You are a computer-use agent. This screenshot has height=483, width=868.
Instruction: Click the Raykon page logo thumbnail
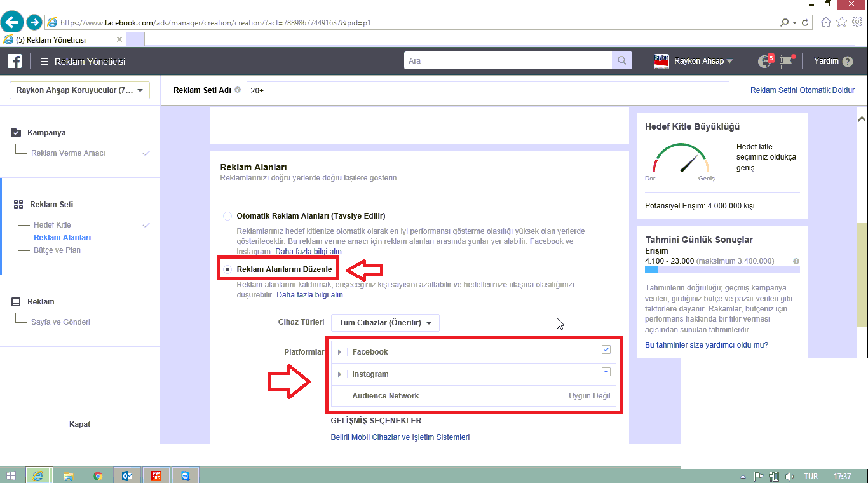[661, 61]
